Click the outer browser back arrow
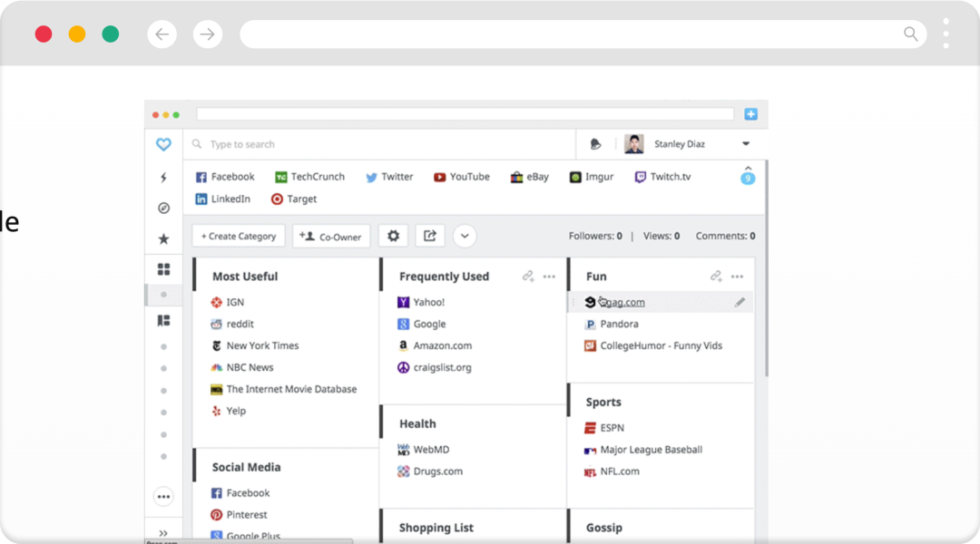 click(162, 34)
